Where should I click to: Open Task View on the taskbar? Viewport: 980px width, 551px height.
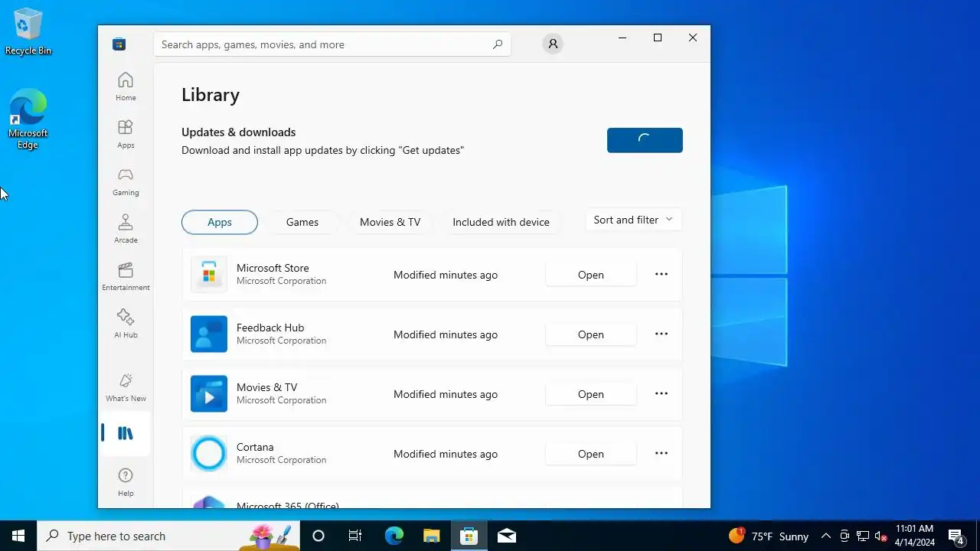[x=355, y=536]
